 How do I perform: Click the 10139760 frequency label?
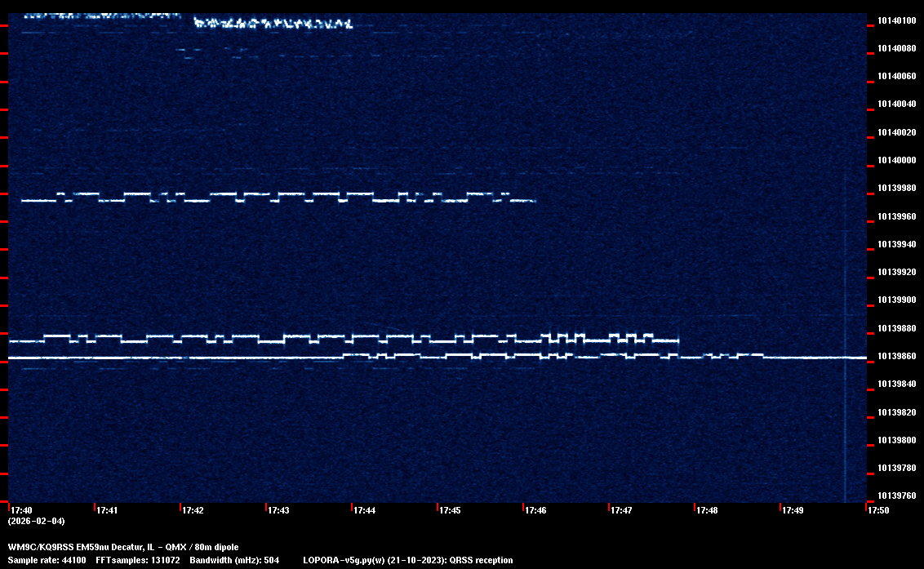[x=896, y=496]
